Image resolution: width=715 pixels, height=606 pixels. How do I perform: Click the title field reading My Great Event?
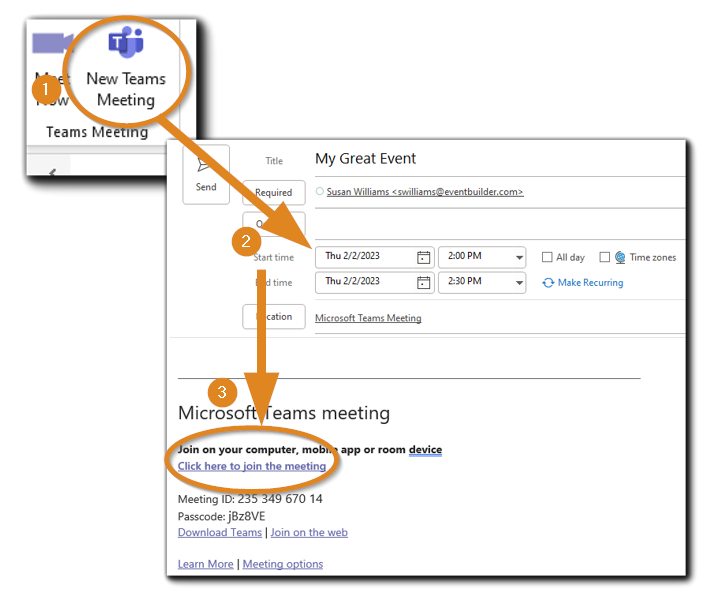coord(366,158)
